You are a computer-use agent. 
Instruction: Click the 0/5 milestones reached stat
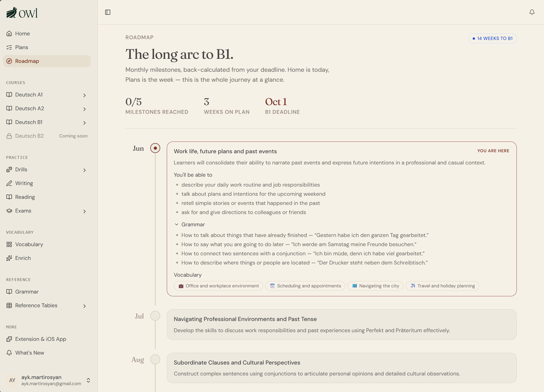click(157, 106)
